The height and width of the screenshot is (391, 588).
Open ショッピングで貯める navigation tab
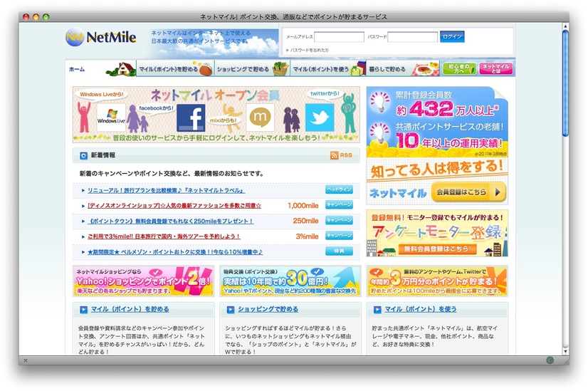click(253, 69)
